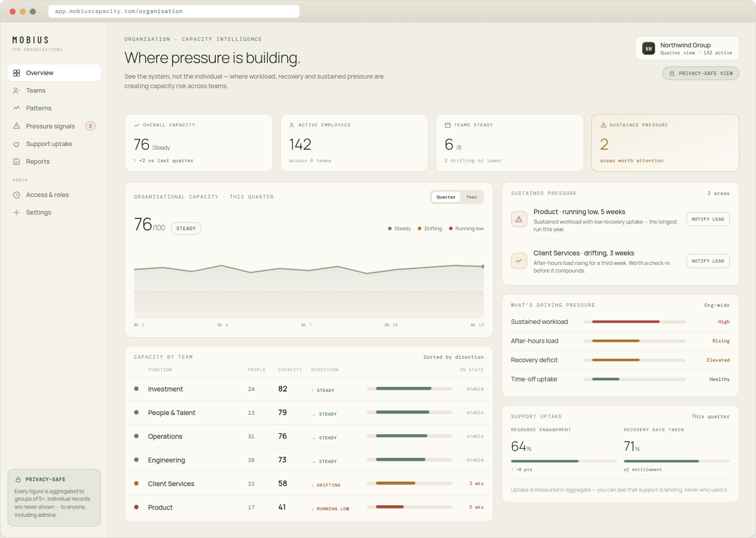Click the Time-off uptake row label
The height and width of the screenshot is (538, 756).
(534, 379)
